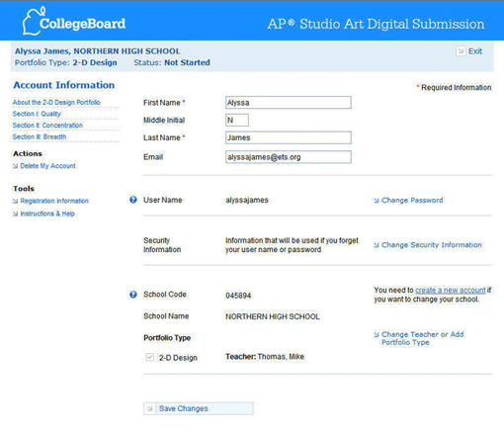The image size is (504, 436).
Task: Click the Status: Not Started text
Action: tap(172, 62)
